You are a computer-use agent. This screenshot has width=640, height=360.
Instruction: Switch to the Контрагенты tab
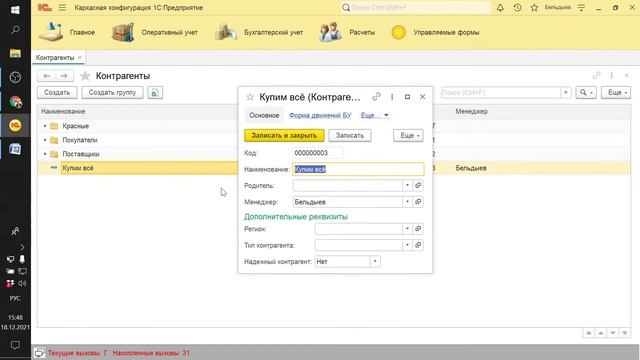(x=55, y=58)
